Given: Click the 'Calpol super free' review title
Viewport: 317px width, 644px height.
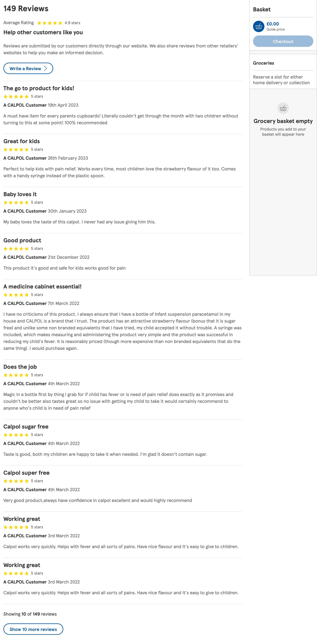Looking at the screenshot, I should click(x=26, y=473).
